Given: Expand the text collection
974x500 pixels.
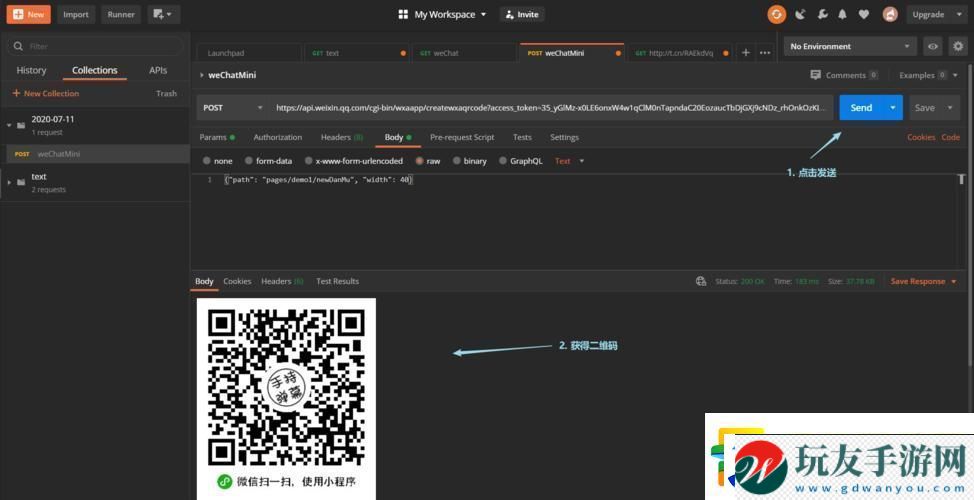Looking at the screenshot, I should pos(9,182).
